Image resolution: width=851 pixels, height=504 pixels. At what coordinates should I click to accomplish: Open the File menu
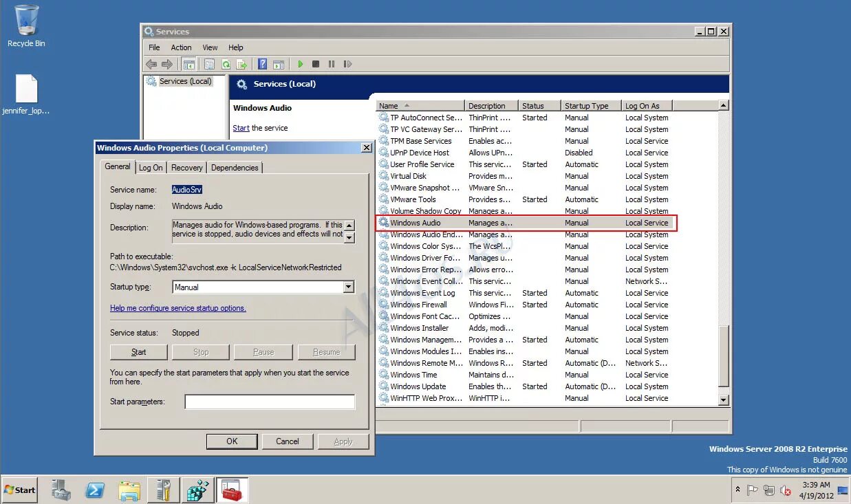(154, 47)
